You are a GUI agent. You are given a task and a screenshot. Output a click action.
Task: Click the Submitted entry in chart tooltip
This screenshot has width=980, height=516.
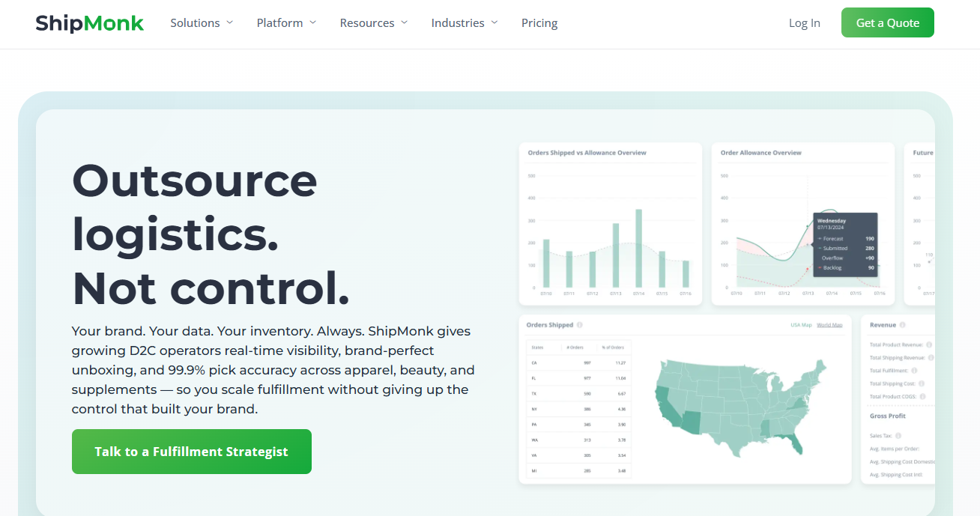coord(845,248)
